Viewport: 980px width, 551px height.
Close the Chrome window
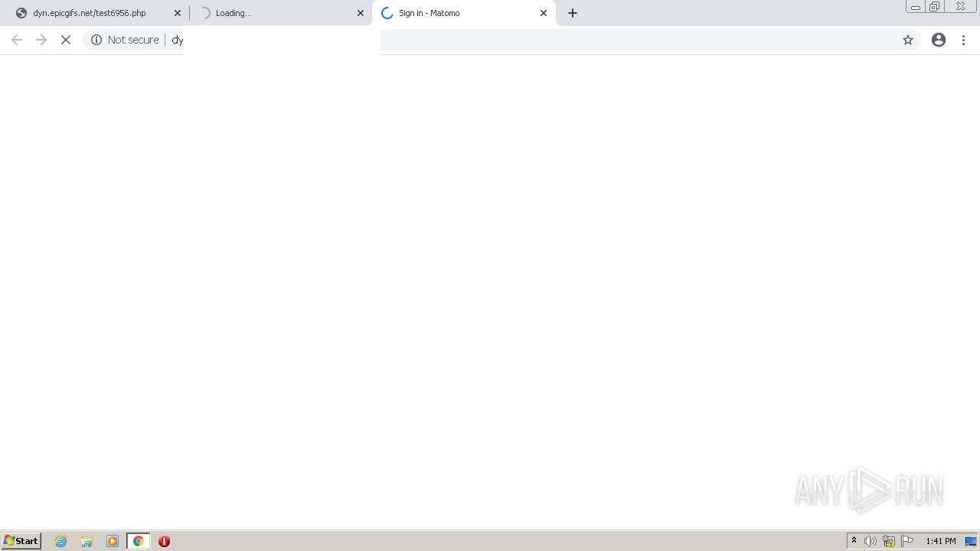tap(960, 7)
